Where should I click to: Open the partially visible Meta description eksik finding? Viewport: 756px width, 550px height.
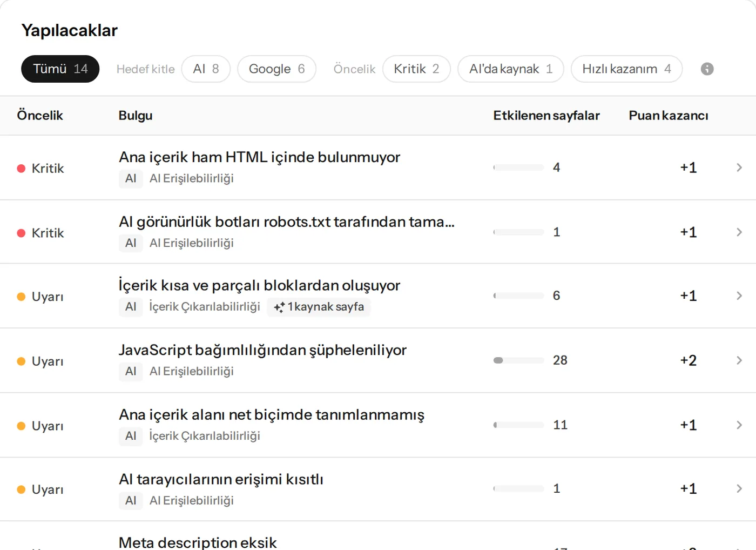click(198, 542)
